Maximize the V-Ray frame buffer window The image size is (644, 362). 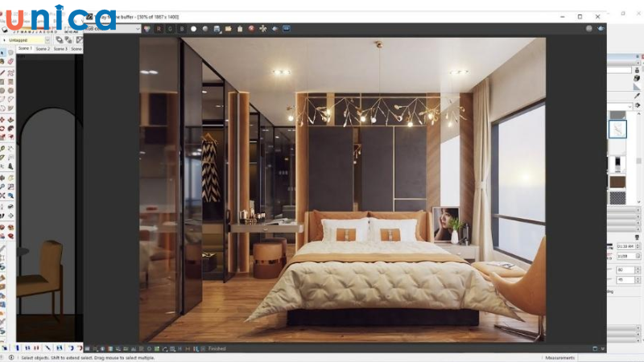[580, 17]
